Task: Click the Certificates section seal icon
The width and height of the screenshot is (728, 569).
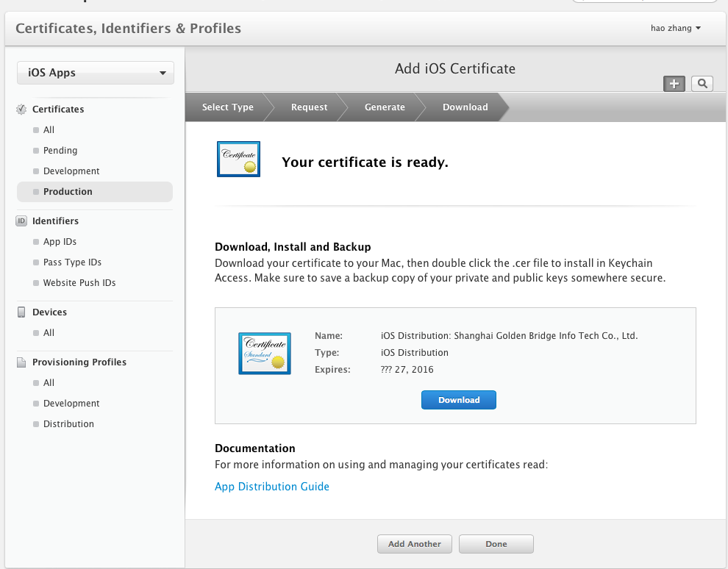Action: click(x=21, y=110)
